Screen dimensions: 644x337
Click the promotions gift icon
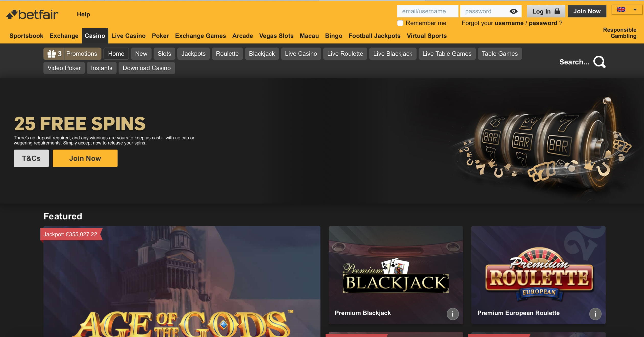point(52,54)
